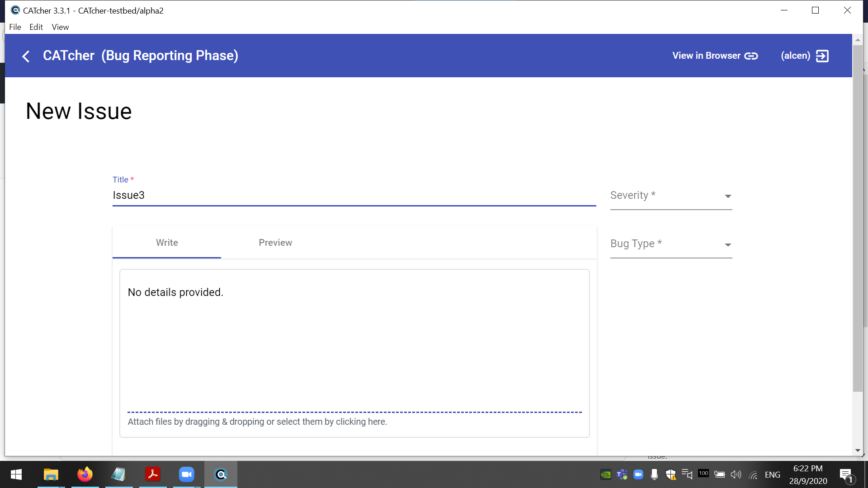The width and height of the screenshot is (868, 488).
Task: Open Adobe Acrobat from the taskbar
Action: [152, 474]
